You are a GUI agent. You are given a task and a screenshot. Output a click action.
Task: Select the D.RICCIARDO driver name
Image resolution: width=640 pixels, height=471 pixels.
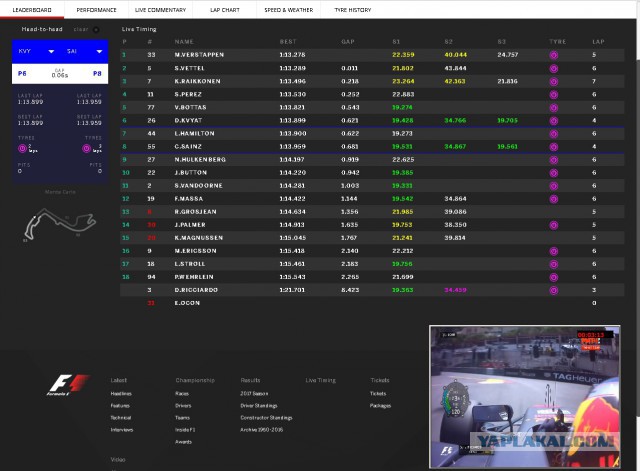pyautogui.click(x=196, y=290)
